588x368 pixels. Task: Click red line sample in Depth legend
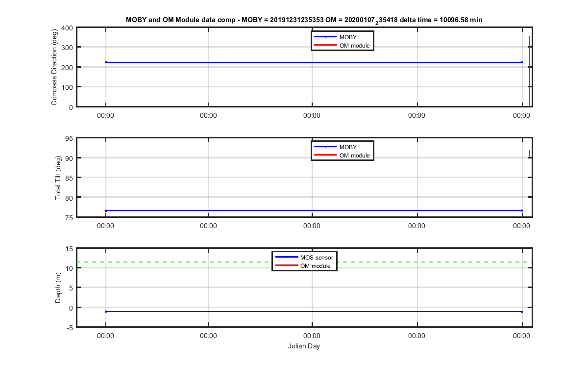point(287,266)
